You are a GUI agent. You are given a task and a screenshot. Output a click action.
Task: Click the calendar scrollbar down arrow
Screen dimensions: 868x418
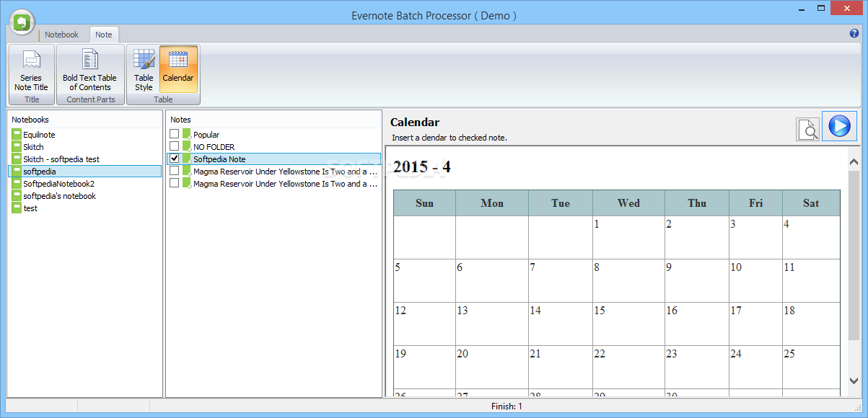pyautogui.click(x=854, y=381)
